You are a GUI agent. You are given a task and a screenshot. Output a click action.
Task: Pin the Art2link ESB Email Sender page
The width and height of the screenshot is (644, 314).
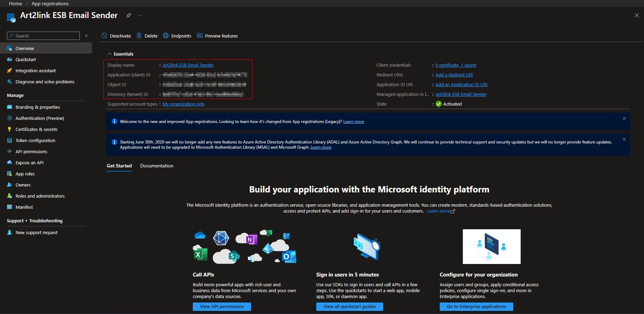click(x=128, y=15)
